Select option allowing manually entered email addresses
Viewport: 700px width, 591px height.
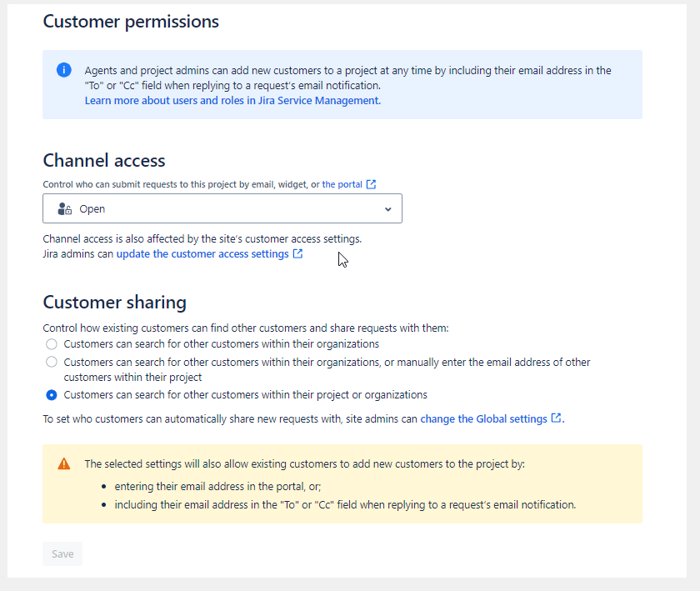click(x=52, y=362)
